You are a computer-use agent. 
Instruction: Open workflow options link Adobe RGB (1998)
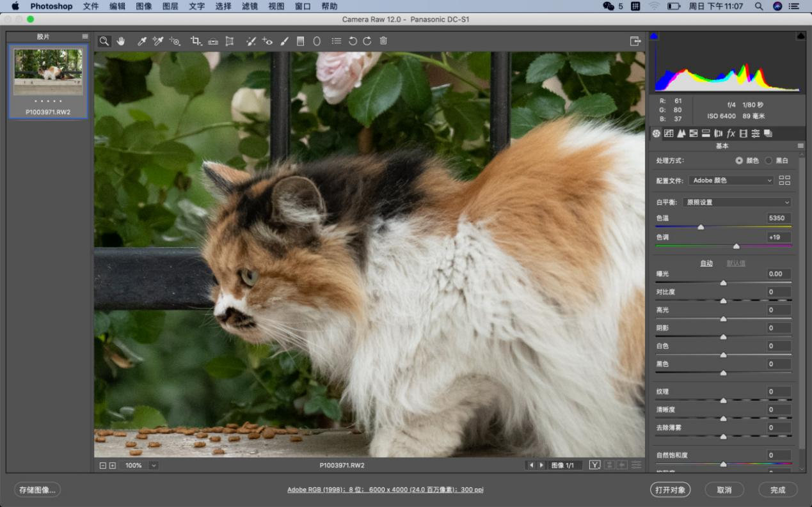pos(385,490)
